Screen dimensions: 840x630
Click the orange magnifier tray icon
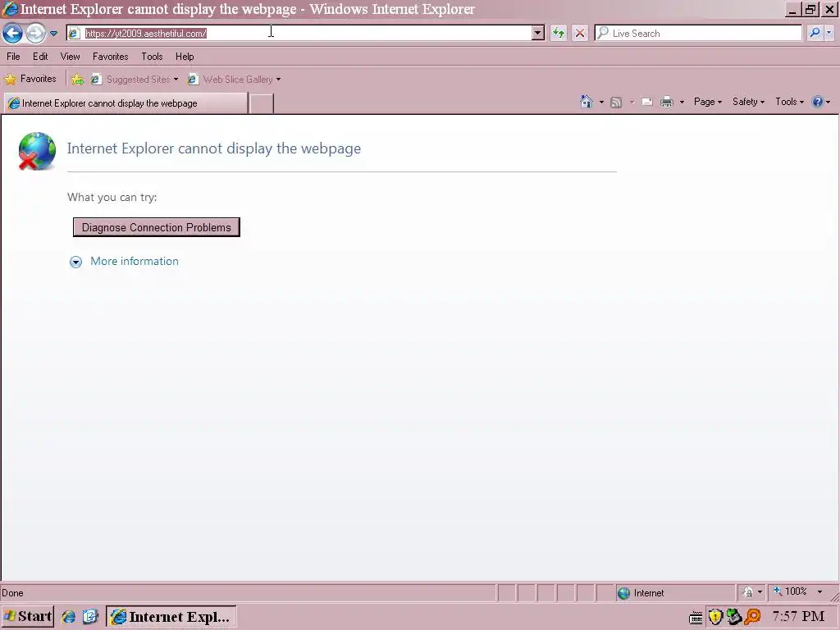(752, 617)
